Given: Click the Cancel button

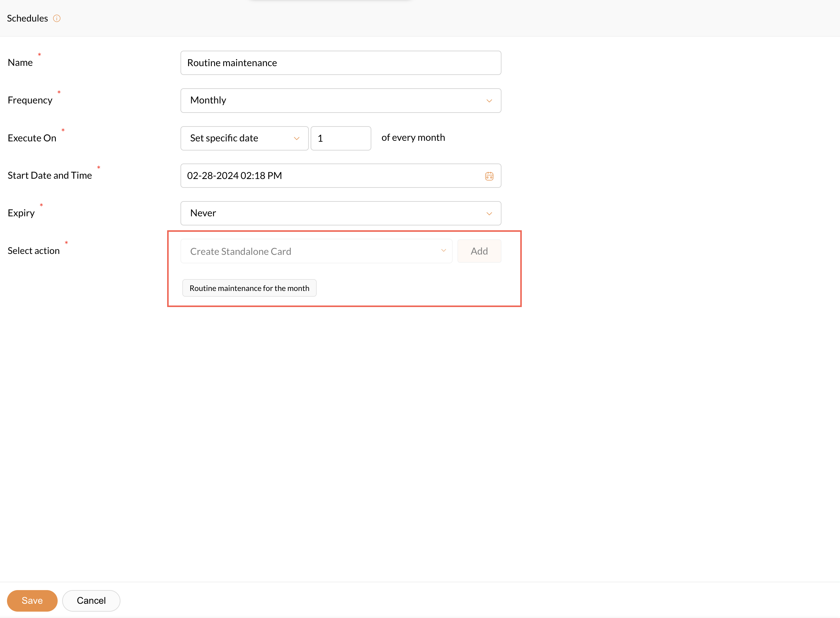Looking at the screenshot, I should click(x=91, y=600).
